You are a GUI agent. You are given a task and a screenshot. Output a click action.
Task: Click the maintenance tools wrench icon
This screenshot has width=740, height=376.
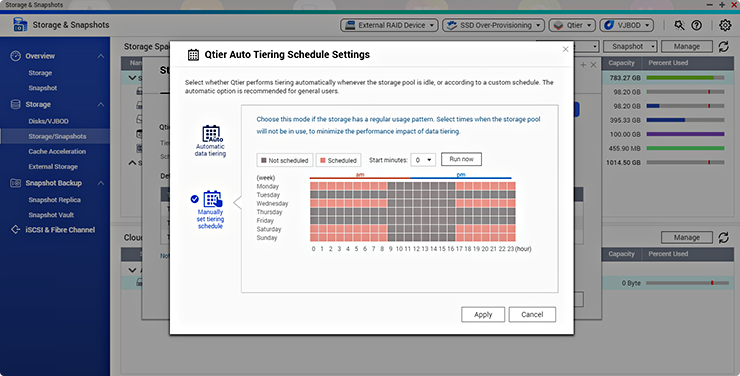(679, 25)
